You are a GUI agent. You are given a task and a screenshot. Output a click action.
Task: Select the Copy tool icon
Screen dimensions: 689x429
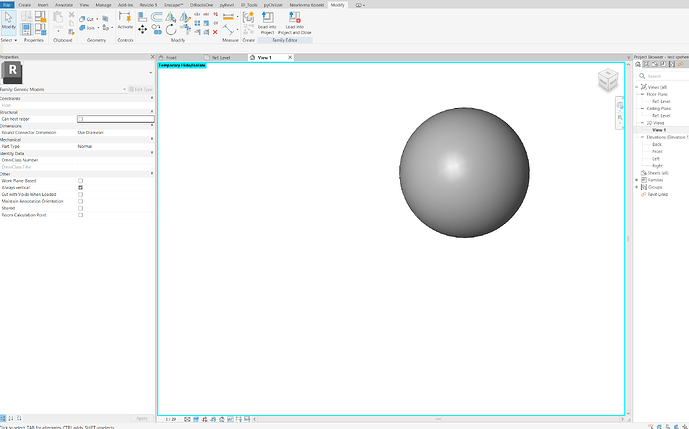(156, 29)
